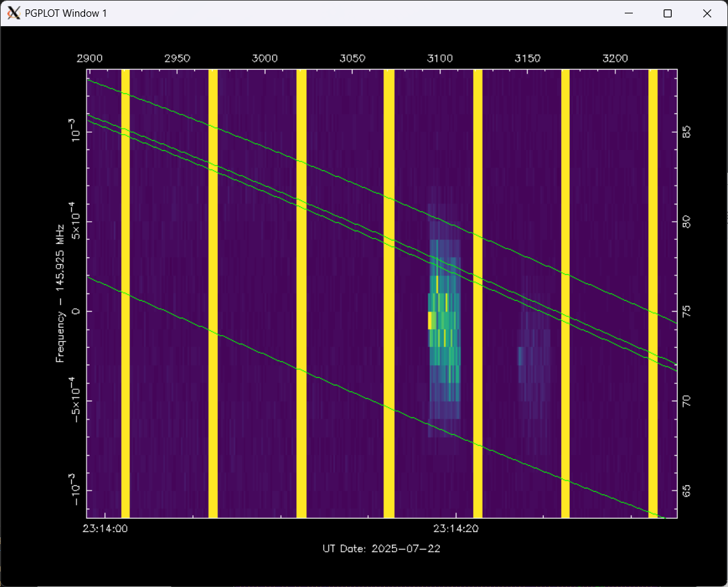Image resolution: width=728 pixels, height=587 pixels.
Task: Click the left axis label −5×10⁻⁴
Action: coord(74,400)
